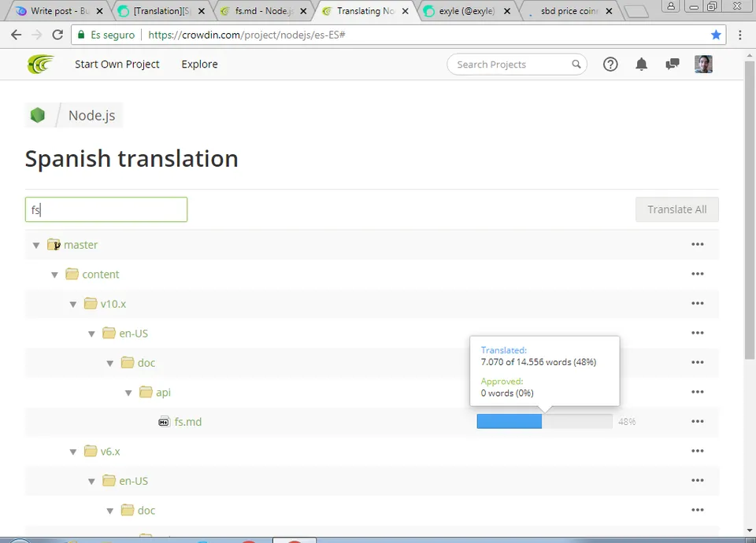The width and height of the screenshot is (756, 543).
Task: Click the file filter input field
Action: 106,209
